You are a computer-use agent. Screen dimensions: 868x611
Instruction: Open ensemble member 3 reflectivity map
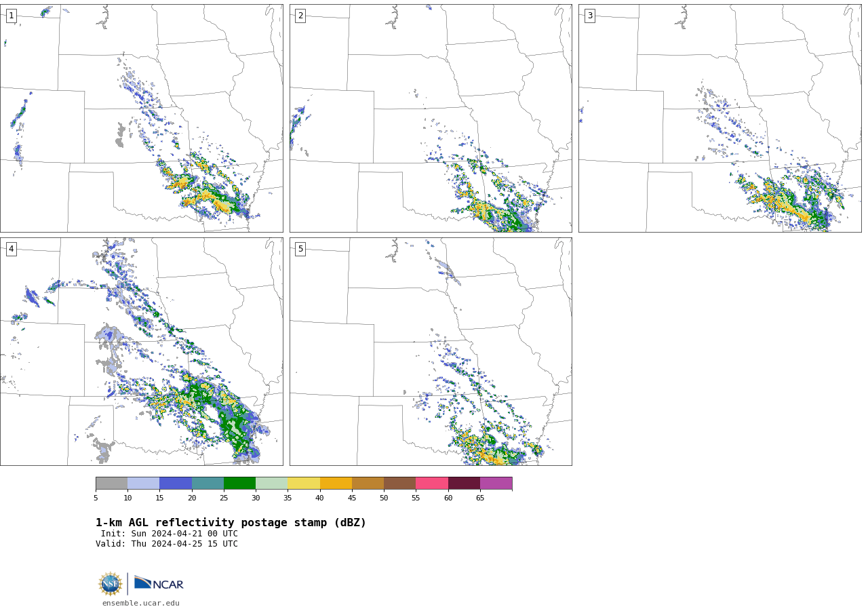tap(719, 118)
